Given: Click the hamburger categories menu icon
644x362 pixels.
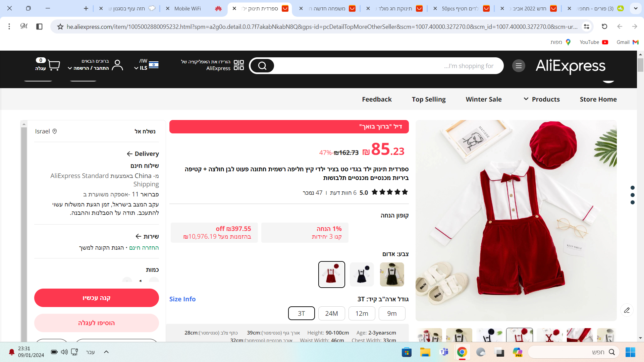Looking at the screenshot, I should click(519, 66).
